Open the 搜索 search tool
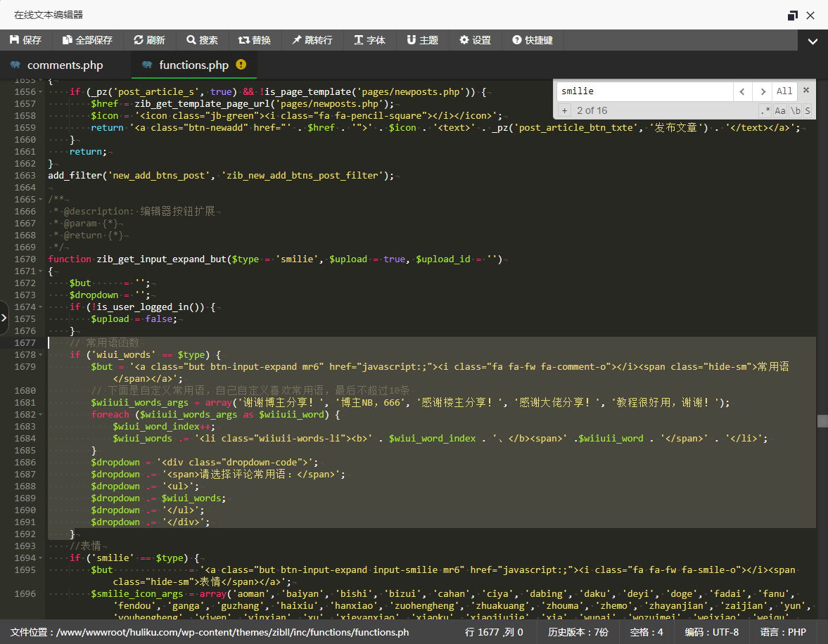Viewport: 828px width, 644px height. tap(202, 40)
